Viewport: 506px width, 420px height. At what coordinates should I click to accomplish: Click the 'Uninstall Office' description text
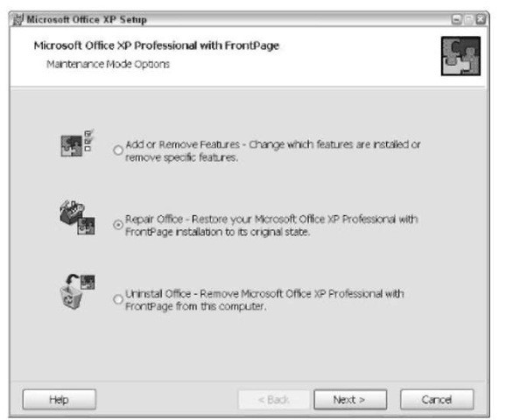click(x=264, y=299)
